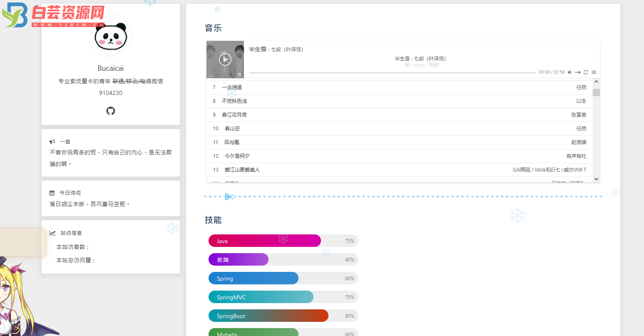The image size is (644, 336).
Task: Play track 11 凤与凰
Action: pyautogui.click(x=400, y=142)
